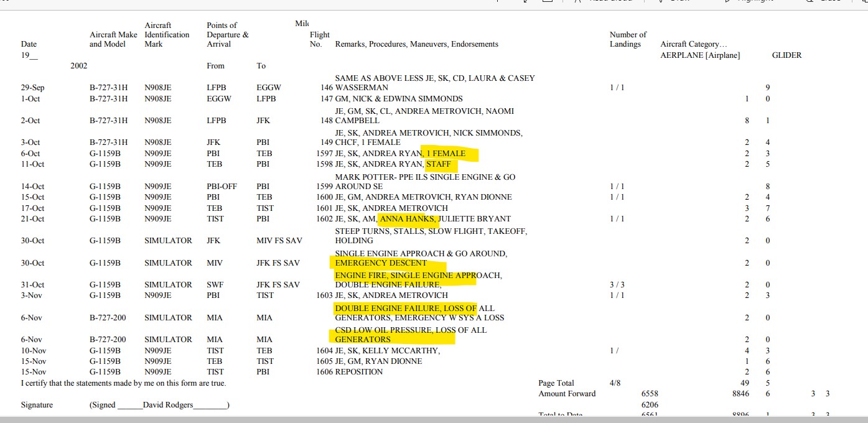This screenshot has width=868, height=423.
Task: Click the highlighted "STAFF" text
Action: (438, 164)
